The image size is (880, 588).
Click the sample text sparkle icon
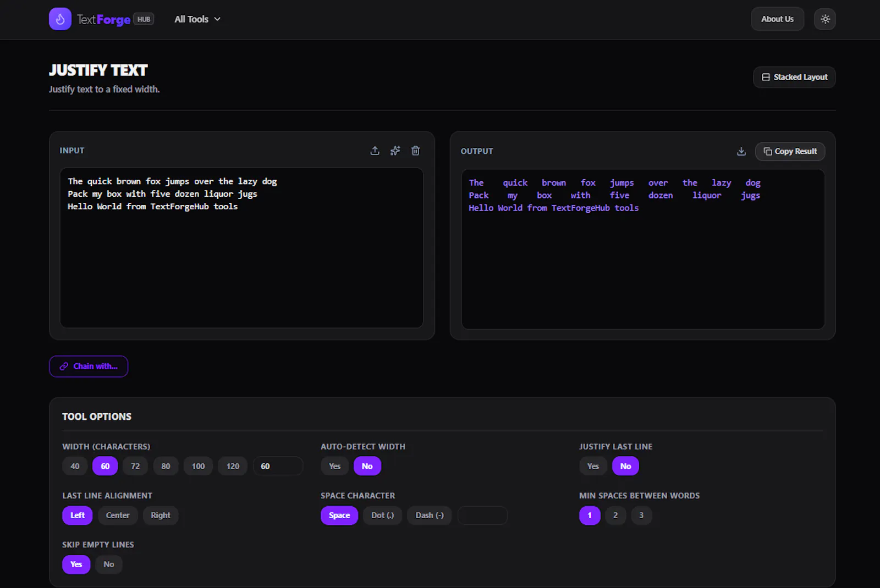point(395,151)
